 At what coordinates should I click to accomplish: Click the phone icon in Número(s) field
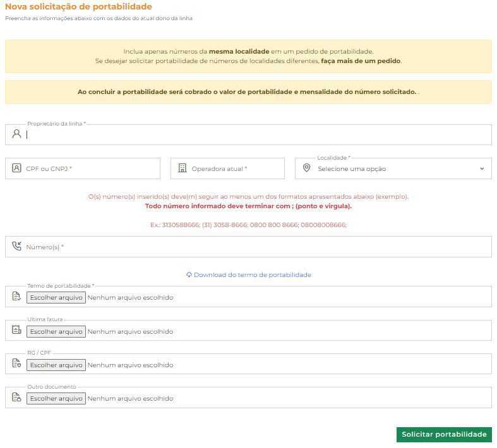click(x=16, y=246)
